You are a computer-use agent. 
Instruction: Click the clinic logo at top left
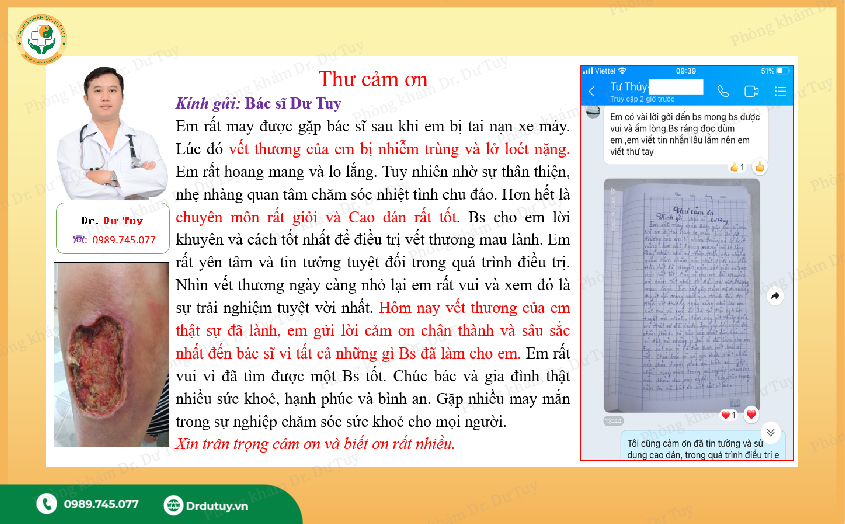tap(41, 39)
